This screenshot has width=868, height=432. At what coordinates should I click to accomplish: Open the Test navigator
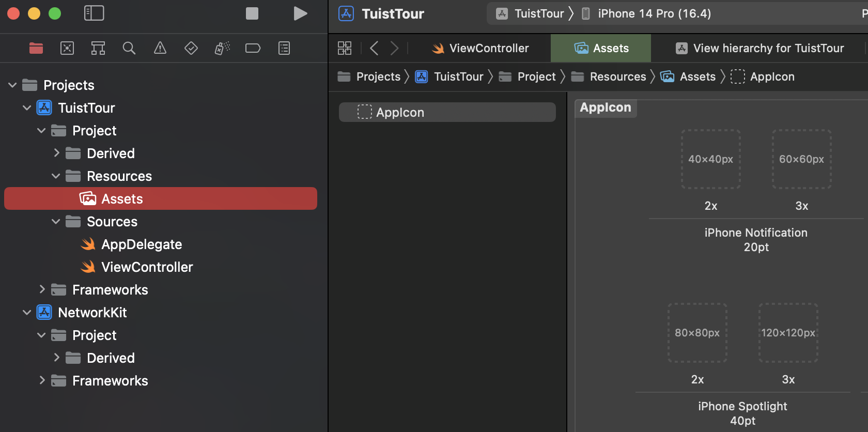coord(191,48)
